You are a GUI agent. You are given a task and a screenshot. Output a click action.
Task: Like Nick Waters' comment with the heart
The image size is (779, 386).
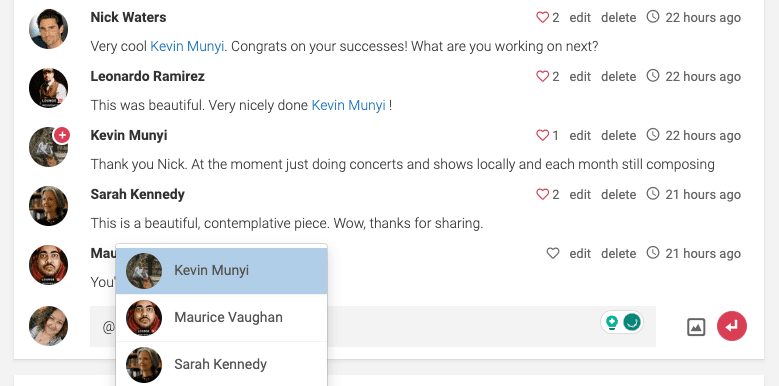click(x=542, y=17)
